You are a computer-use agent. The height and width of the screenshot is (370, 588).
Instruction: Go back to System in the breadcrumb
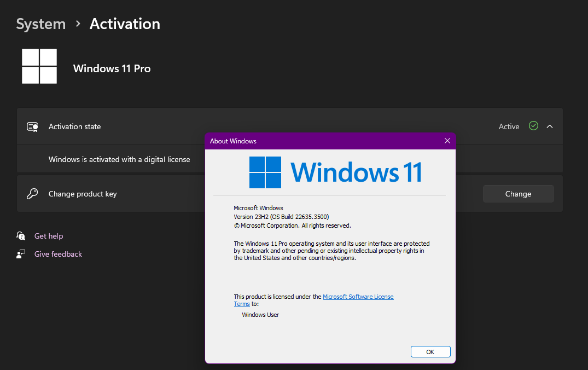(x=41, y=24)
